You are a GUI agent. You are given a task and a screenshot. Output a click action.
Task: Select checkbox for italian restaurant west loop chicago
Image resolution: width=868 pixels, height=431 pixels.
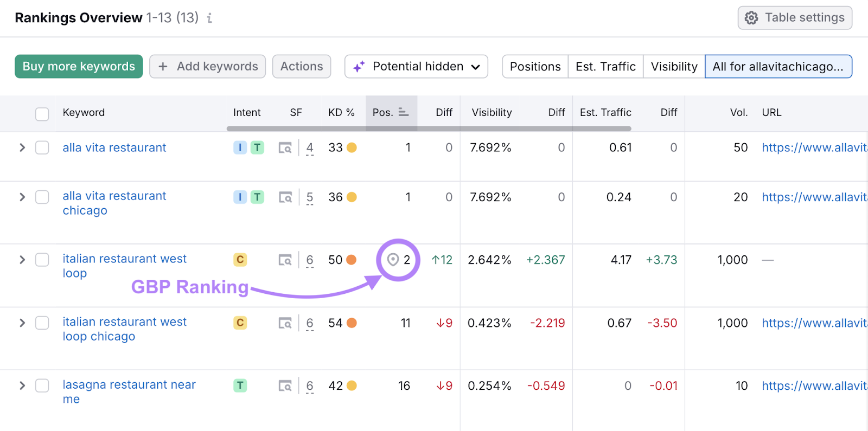coord(42,323)
